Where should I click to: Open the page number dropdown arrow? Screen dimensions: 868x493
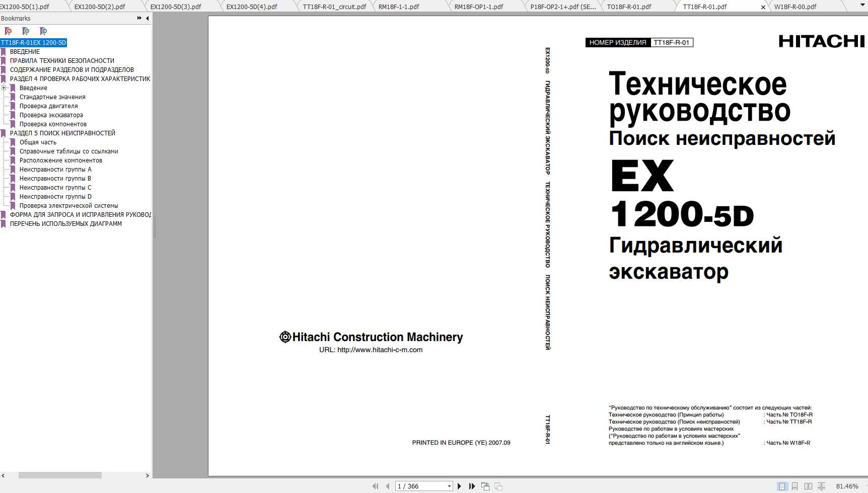click(450, 486)
